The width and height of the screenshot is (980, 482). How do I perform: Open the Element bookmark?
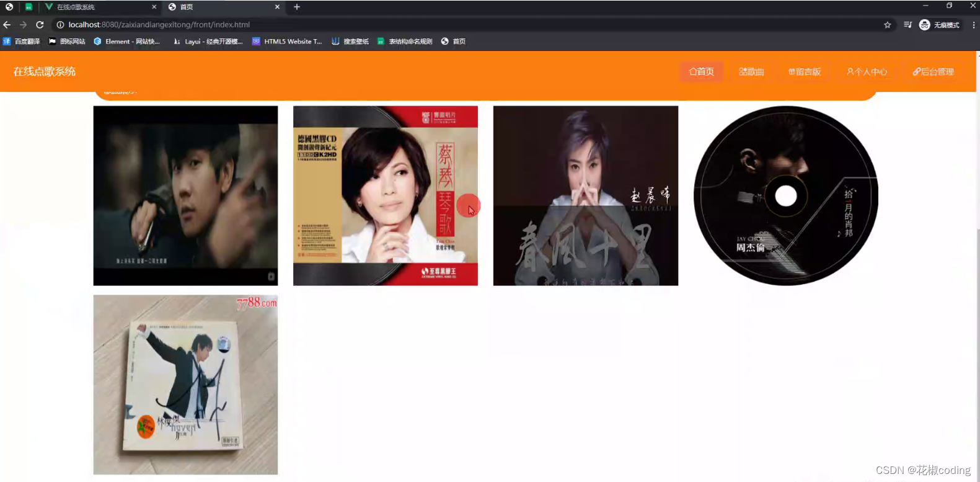(126, 42)
